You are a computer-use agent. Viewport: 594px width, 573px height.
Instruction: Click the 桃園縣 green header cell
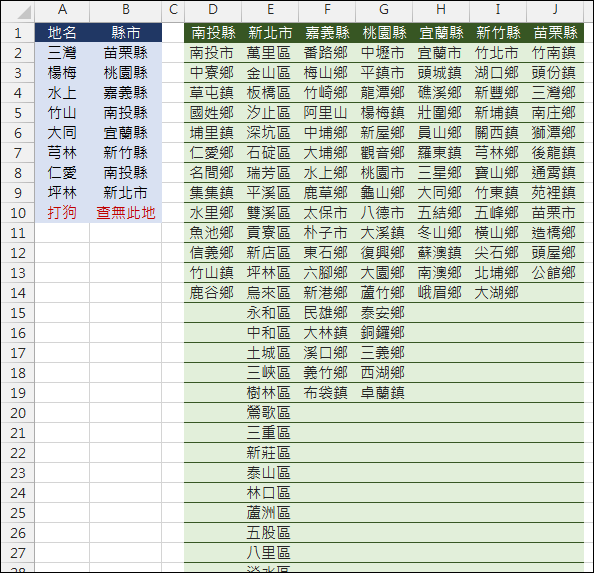(384, 33)
